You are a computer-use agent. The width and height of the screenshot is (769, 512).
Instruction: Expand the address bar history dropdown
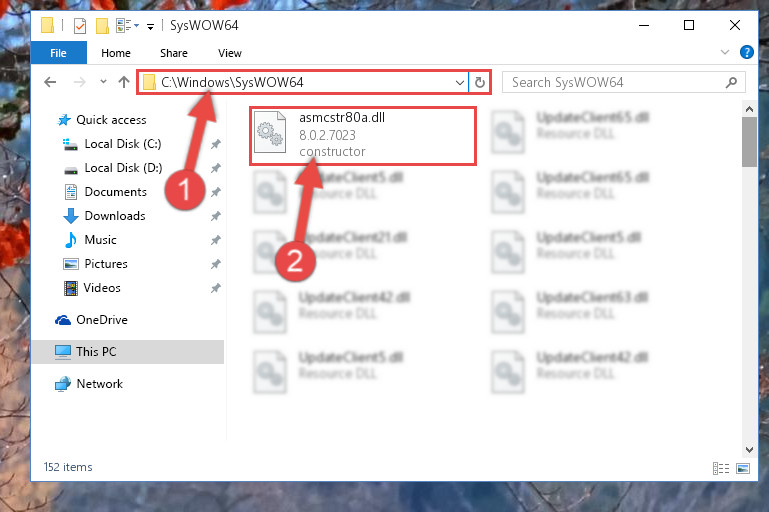point(460,82)
